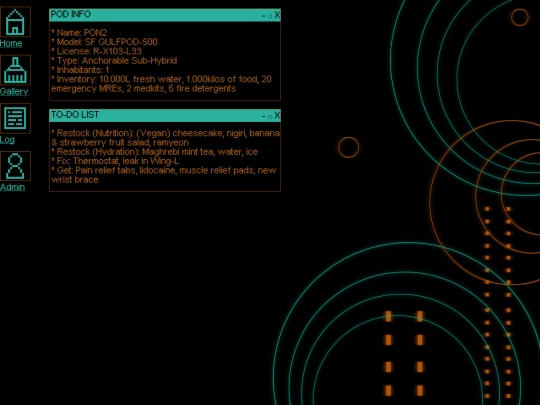Follow the Log text link
Screen dimensions: 540x405
(x=7, y=139)
